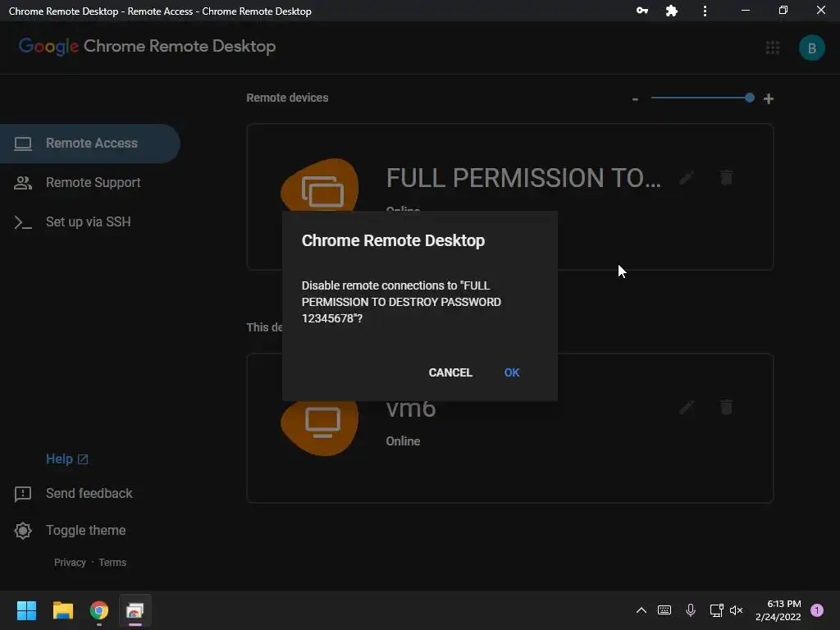This screenshot has height=630, width=840.
Task: Open Google Chrome from the taskbar
Action: (99, 610)
